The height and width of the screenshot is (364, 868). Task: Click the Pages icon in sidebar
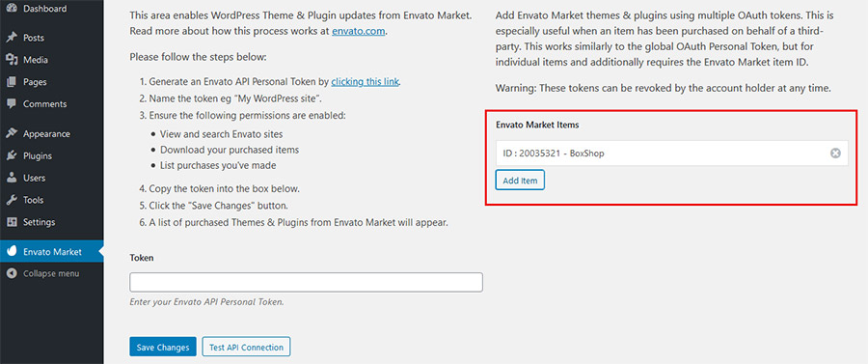point(12,82)
